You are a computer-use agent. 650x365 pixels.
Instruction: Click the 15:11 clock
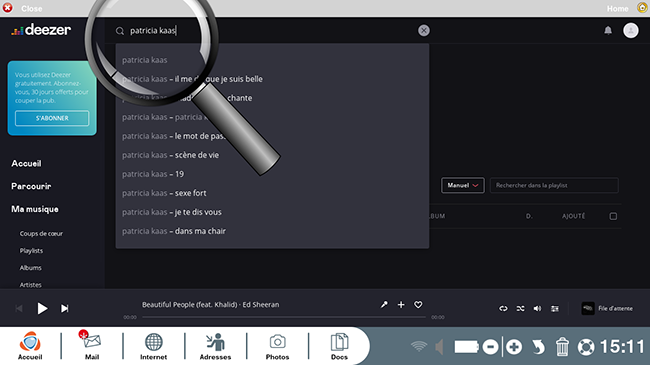(622, 346)
